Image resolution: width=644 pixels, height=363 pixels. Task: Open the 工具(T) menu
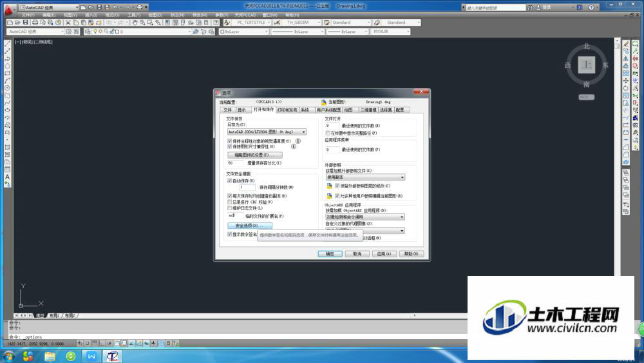(x=134, y=15)
